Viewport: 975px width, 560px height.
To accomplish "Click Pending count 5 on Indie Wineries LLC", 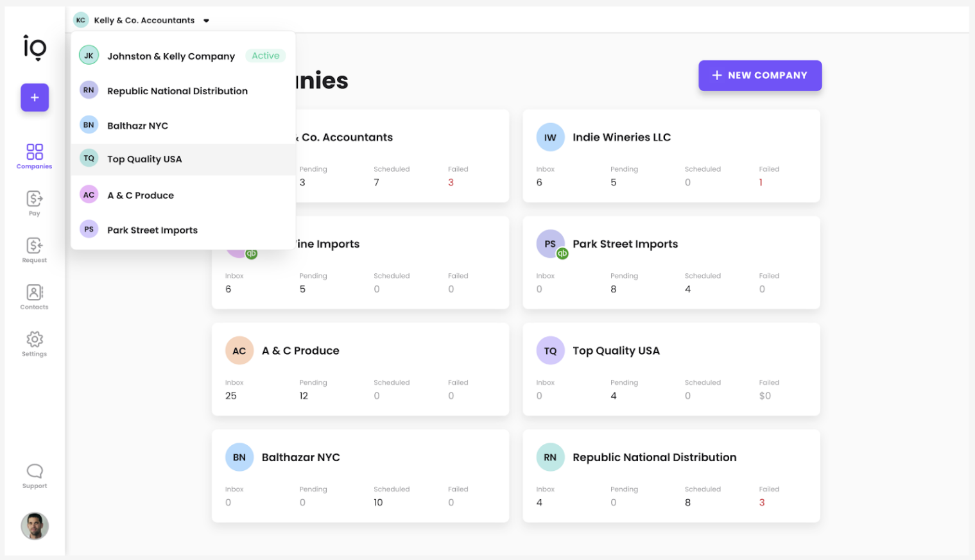I will (x=614, y=183).
